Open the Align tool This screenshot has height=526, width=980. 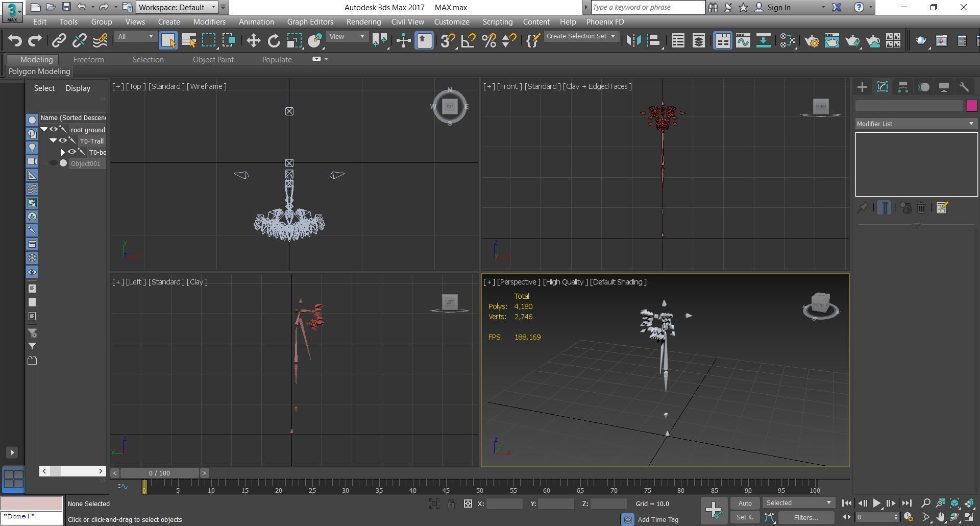654,41
